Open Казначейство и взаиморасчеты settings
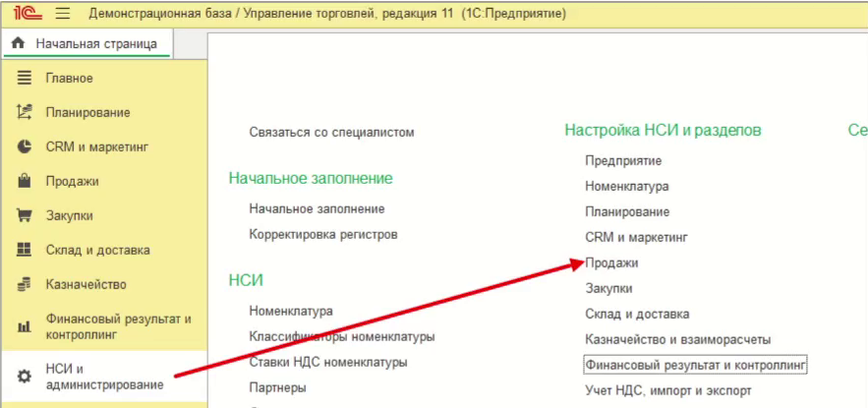Image resolution: width=868 pixels, height=408 pixels. click(678, 339)
